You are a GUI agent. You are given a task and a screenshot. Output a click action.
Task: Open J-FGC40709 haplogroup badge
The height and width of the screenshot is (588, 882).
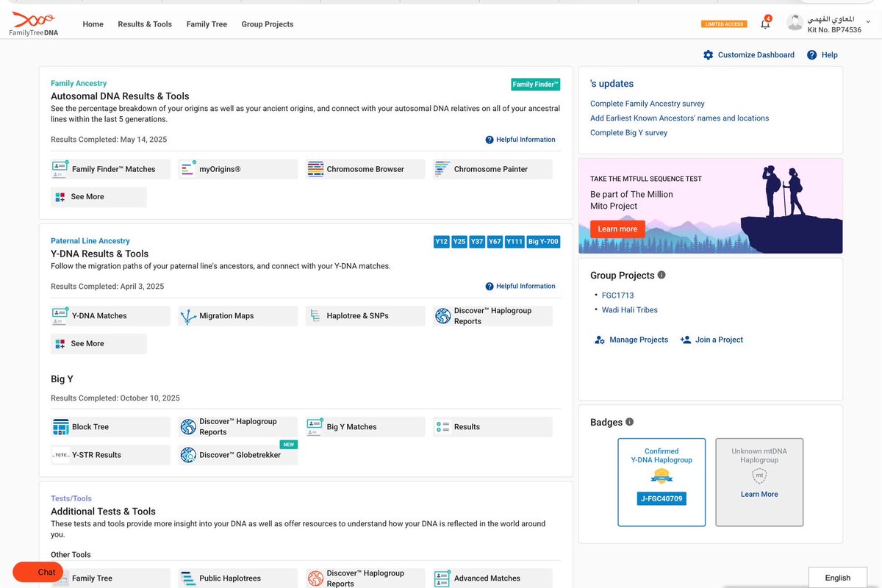(661, 499)
